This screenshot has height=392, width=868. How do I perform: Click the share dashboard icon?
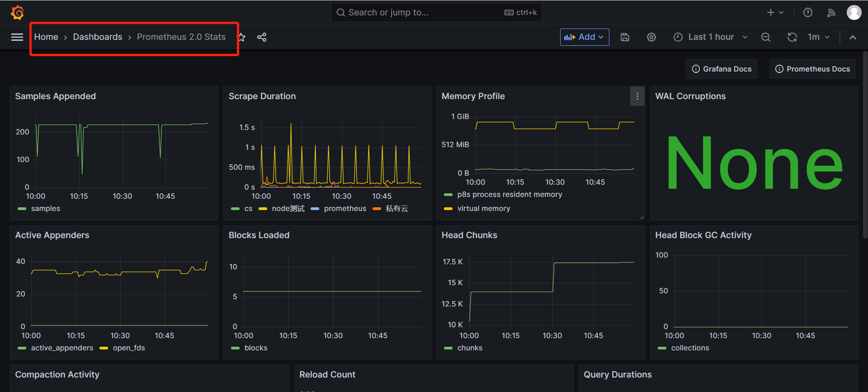pos(262,37)
